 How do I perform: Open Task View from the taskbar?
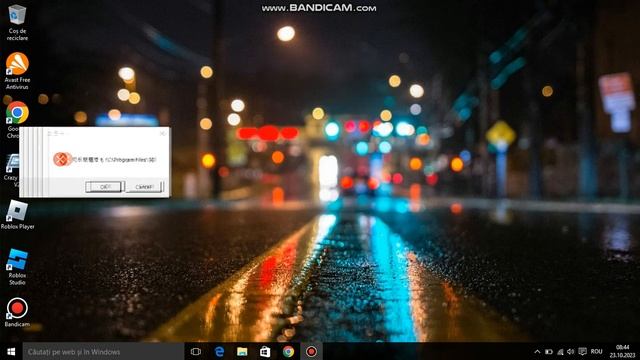click(196, 351)
